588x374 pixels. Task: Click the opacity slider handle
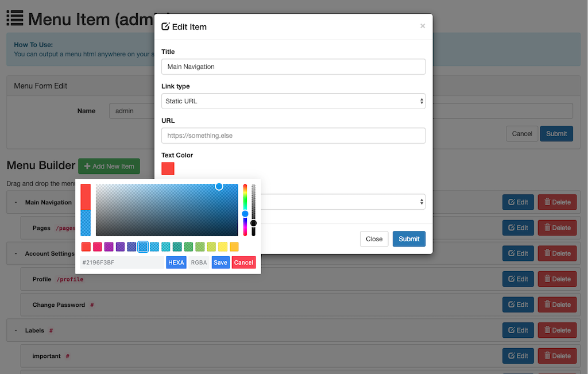253,223
